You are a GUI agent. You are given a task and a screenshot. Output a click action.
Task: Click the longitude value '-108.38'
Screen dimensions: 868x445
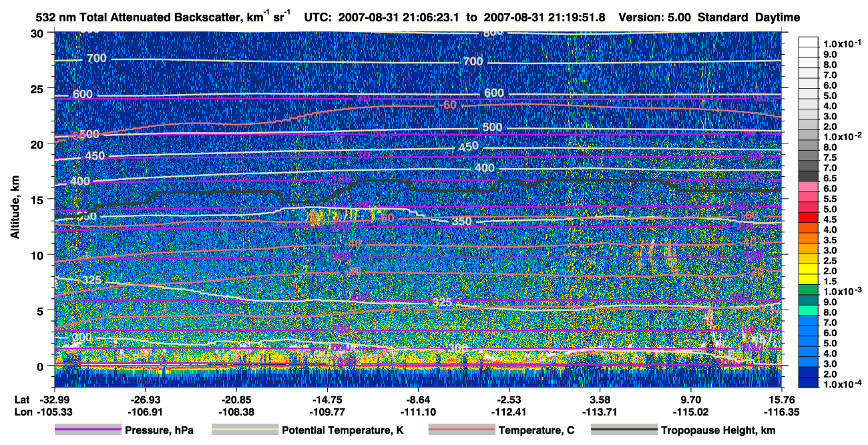236,412
